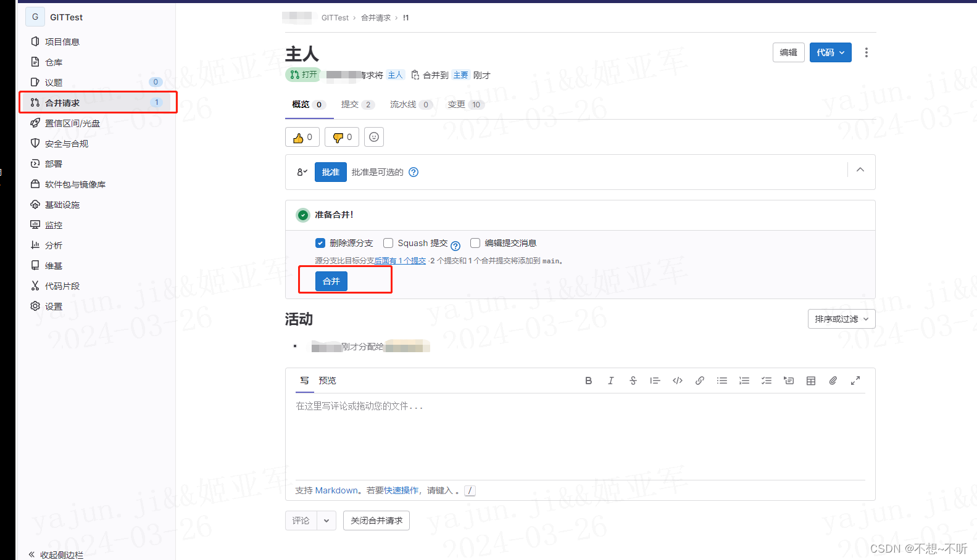Screen dimensions: 977x560
Task: Open 仓库 sidebar item
Action: click(53, 62)
